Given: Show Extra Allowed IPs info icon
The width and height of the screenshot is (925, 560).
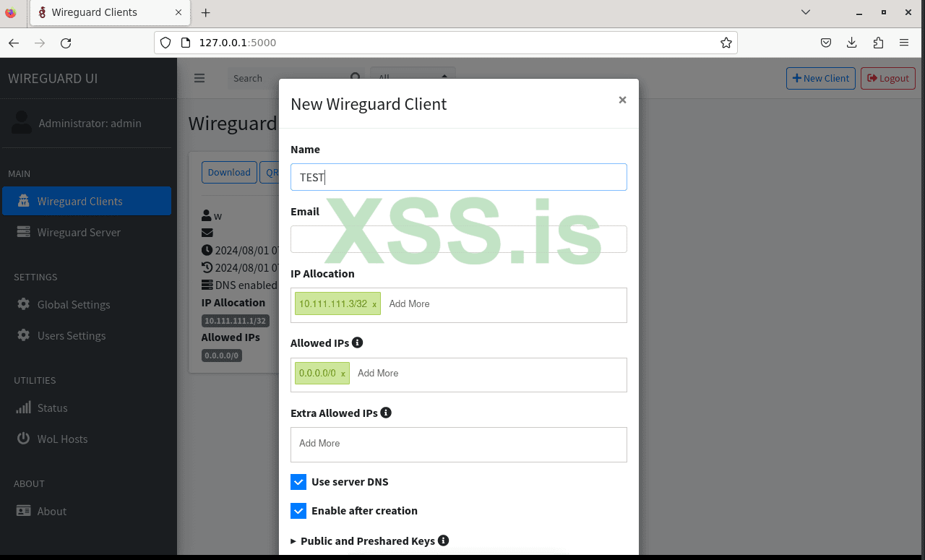Looking at the screenshot, I should [x=386, y=413].
